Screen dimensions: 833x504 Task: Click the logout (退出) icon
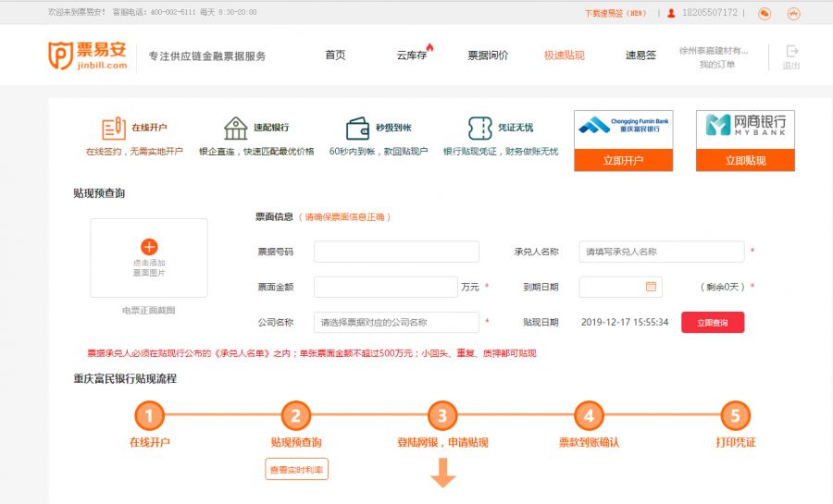791,52
